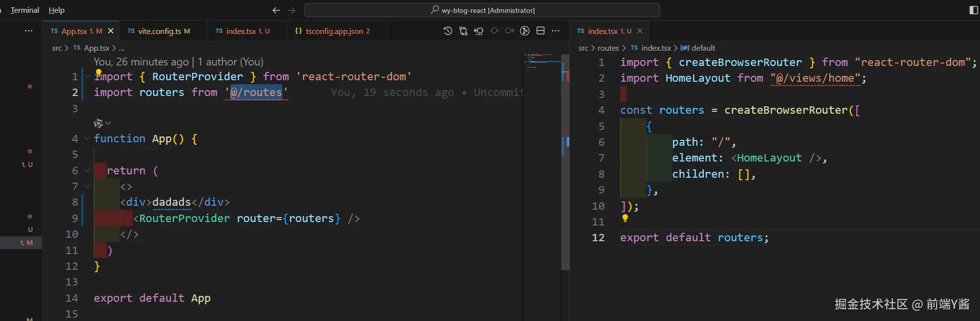Click lightbulb quick-fix on App.tsx line 1
The width and height of the screenshot is (980, 321).
tap(99, 73)
